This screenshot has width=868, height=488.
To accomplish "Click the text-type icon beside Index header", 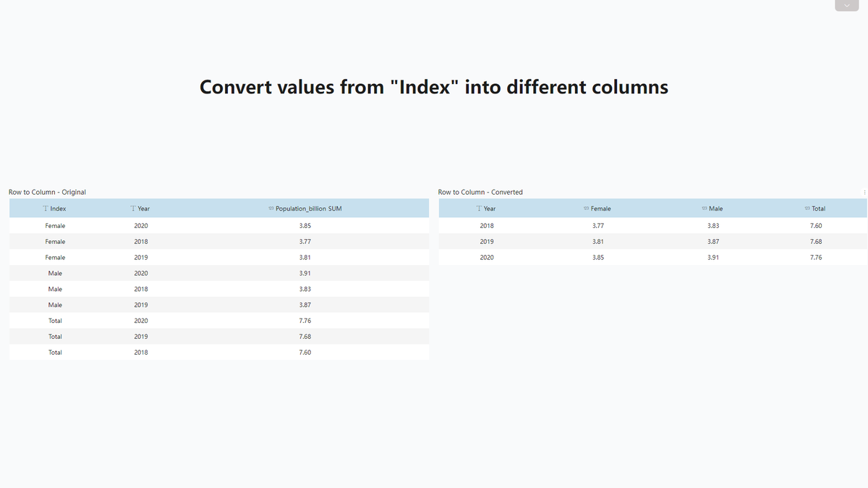I will pos(46,209).
